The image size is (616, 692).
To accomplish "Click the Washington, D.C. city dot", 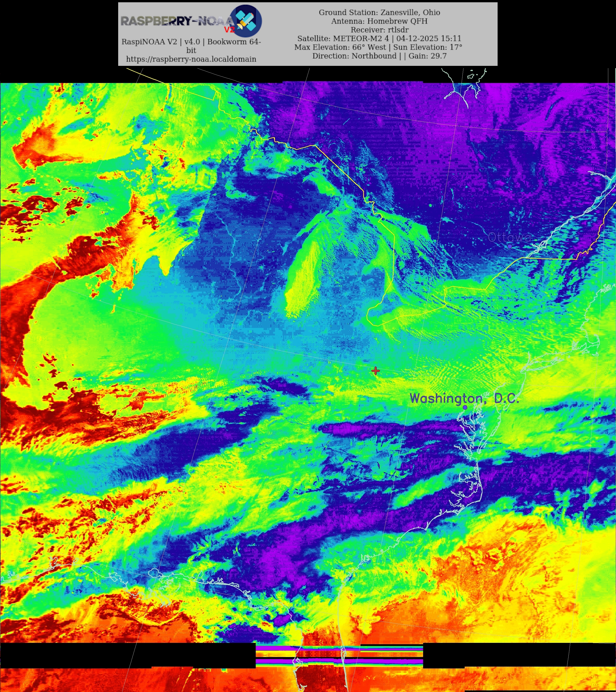I will [465, 407].
